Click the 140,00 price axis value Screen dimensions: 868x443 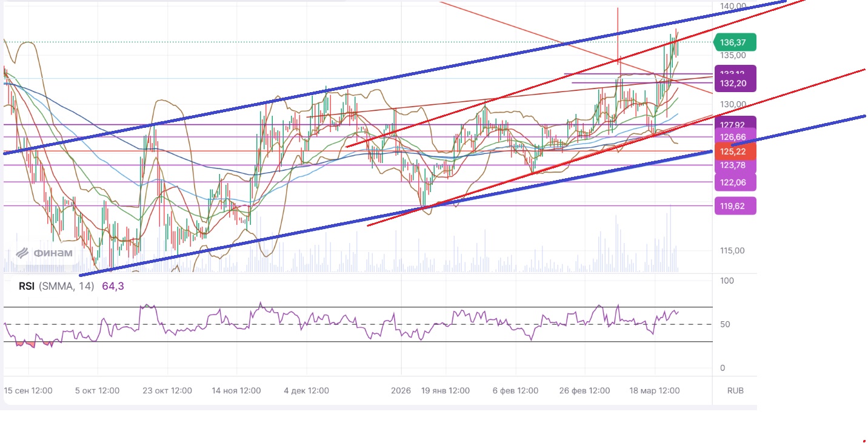(x=733, y=7)
